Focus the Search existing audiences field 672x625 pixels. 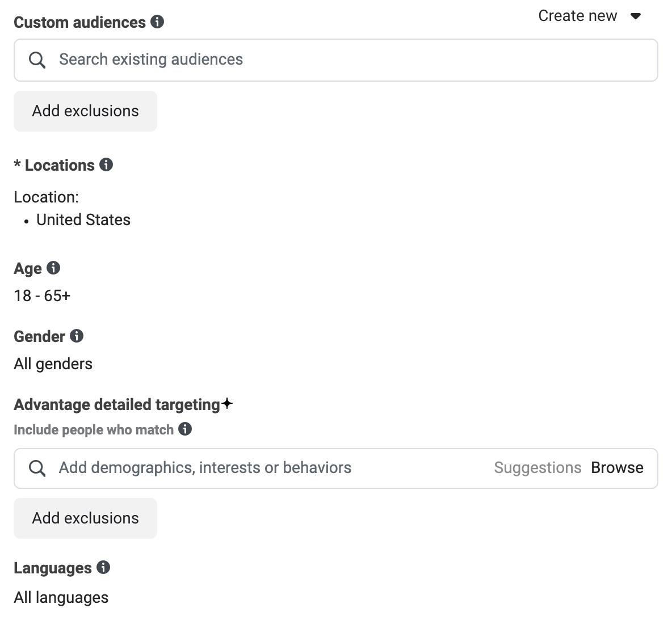(x=336, y=60)
